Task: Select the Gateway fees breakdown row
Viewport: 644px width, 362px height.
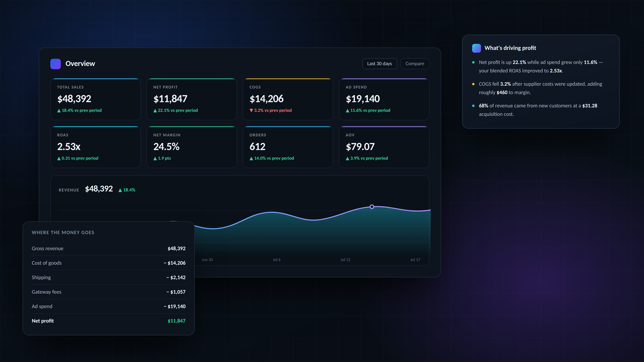Action: click(x=109, y=292)
